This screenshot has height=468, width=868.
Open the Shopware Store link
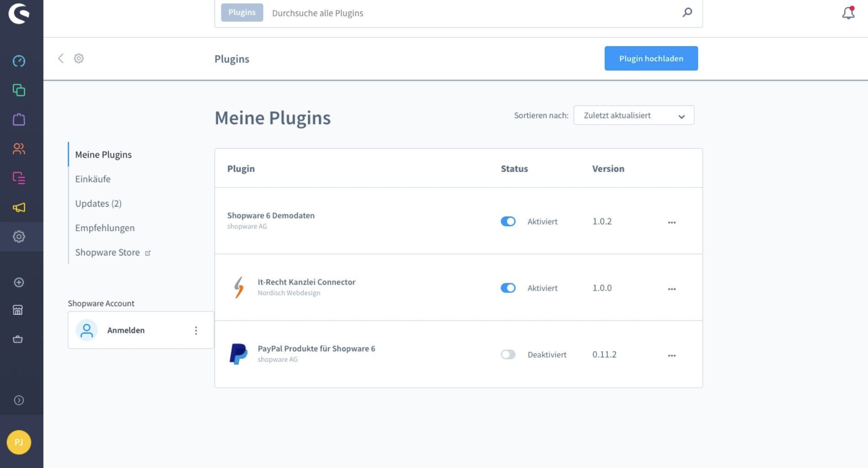point(113,252)
